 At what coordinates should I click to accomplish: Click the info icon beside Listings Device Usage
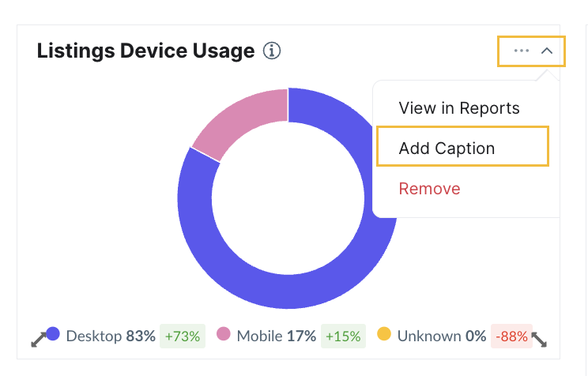click(x=272, y=51)
